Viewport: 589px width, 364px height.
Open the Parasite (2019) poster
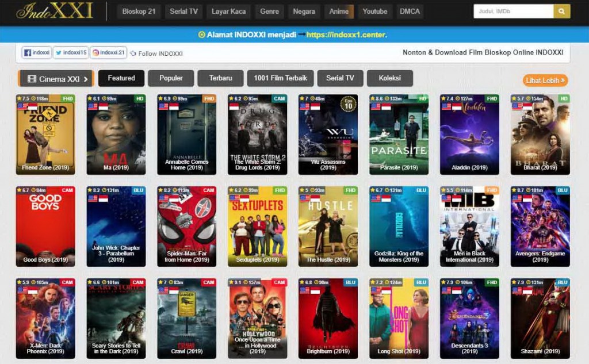point(399,134)
